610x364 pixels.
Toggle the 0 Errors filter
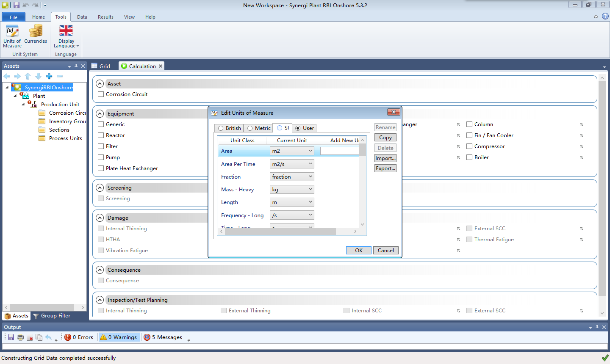pyautogui.click(x=79, y=337)
